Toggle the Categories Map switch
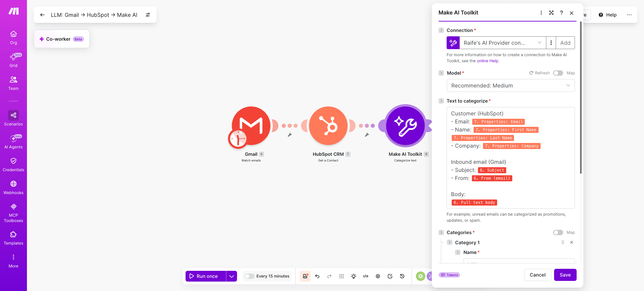 tap(558, 232)
